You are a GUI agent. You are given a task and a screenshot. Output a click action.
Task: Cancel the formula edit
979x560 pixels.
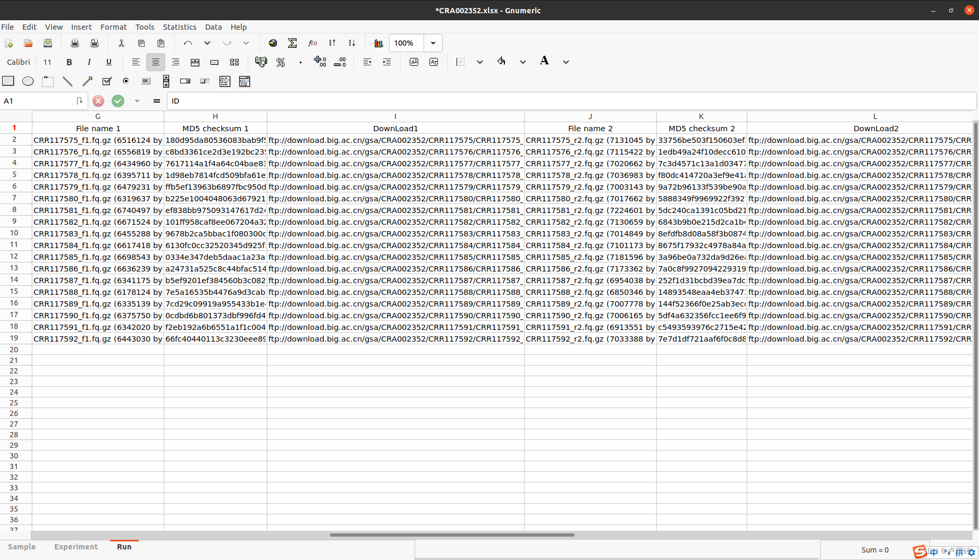point(98,101)
